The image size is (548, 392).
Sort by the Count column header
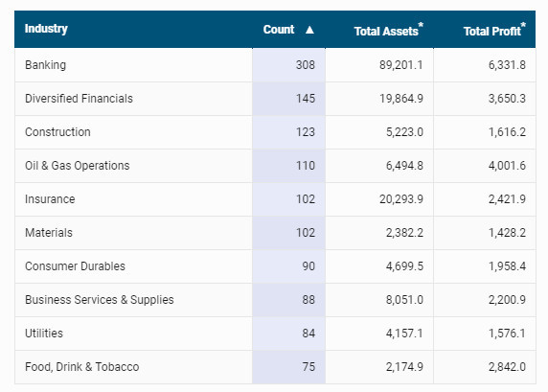[279, 30]
